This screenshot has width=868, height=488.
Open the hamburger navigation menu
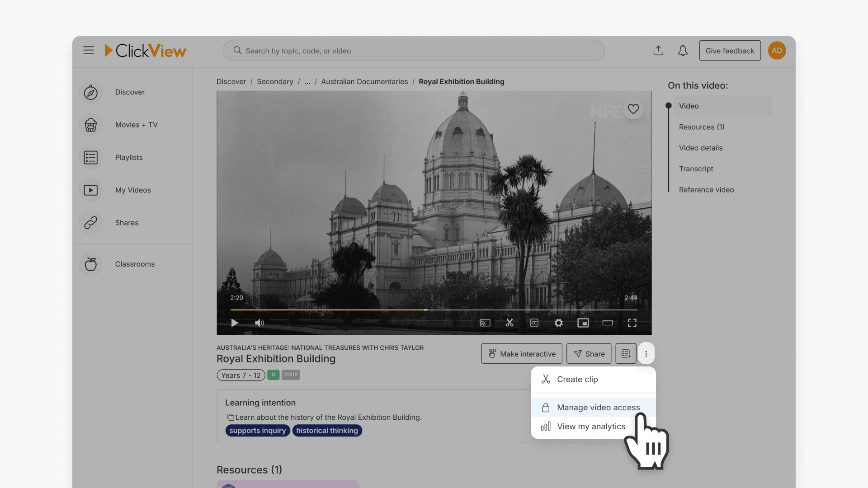click(x=89, y=50)
